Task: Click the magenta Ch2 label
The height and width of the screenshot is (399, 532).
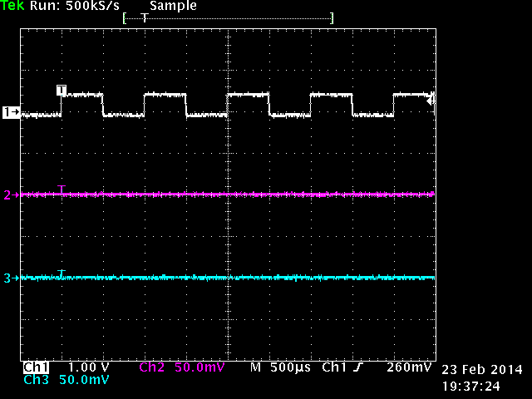Action: [151, 367]
